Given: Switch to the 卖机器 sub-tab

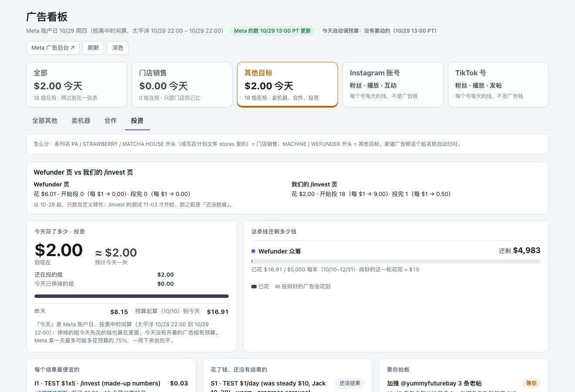Looking at the screenshot, I should [x=81, y=121].
